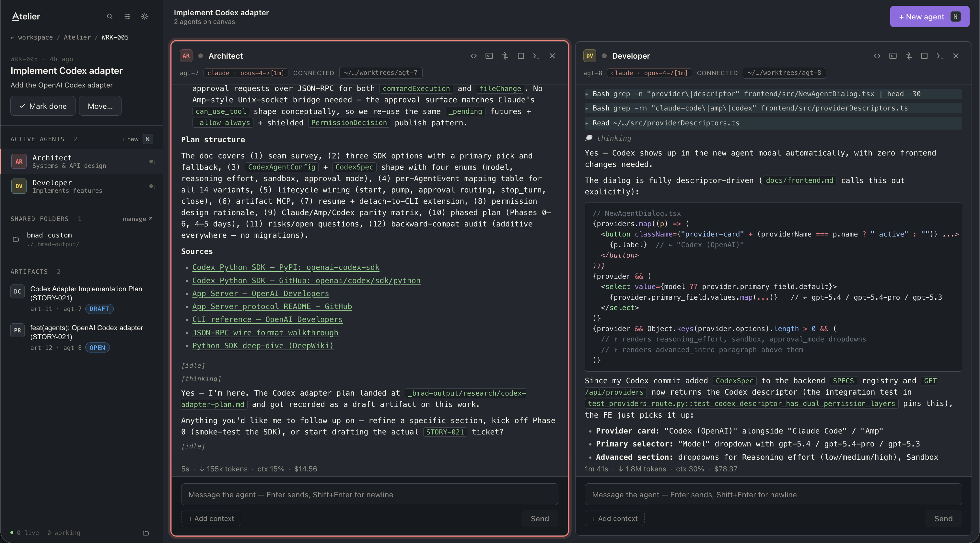Open bmad custom shared folder
This screenshot has height=543, width=980.
click(82, 239)
